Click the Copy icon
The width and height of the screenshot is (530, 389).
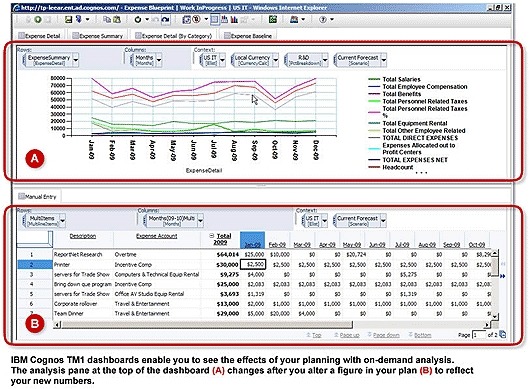[x=107, y=20]
